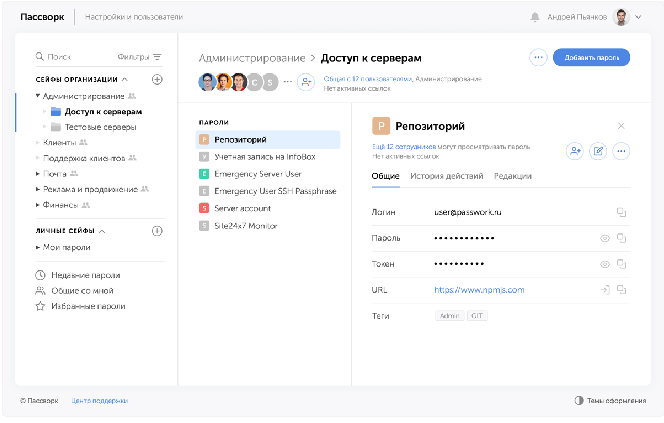Open the notifications bell
Image resolution: width=664 pixels, height=423 pixels.
pos(535,17)
